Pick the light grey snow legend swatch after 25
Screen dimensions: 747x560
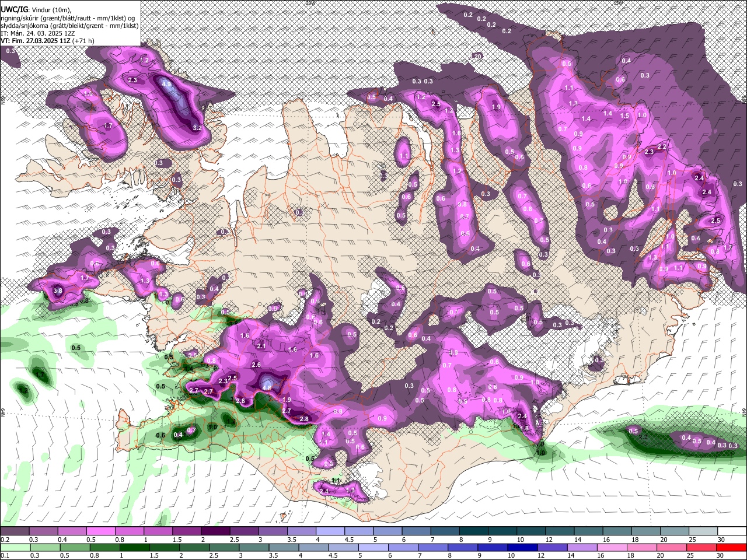(x=703, y=531)
